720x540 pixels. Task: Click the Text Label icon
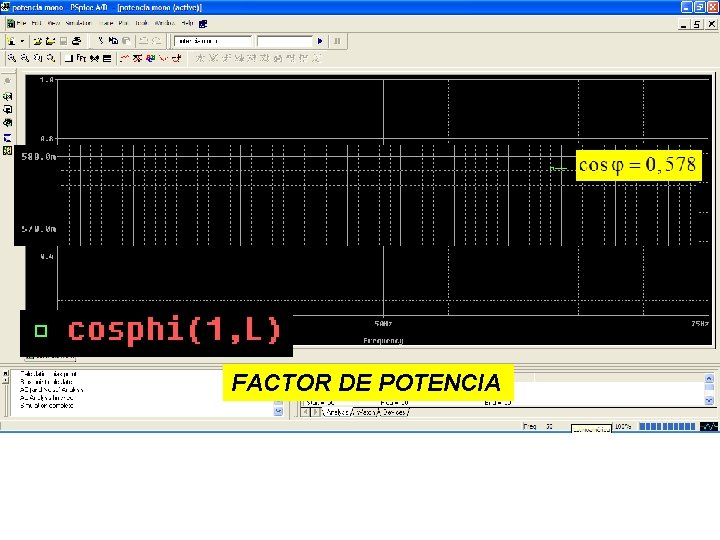point(150,58)
